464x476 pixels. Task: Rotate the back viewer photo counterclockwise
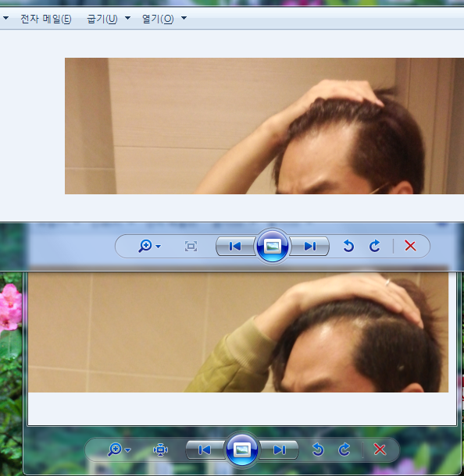[318, 449]
